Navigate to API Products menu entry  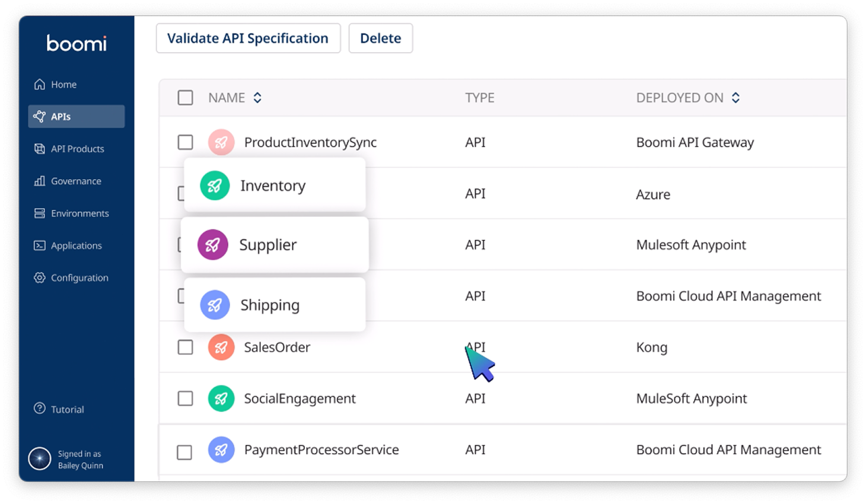pyautogui.click(x=77, y=148)
